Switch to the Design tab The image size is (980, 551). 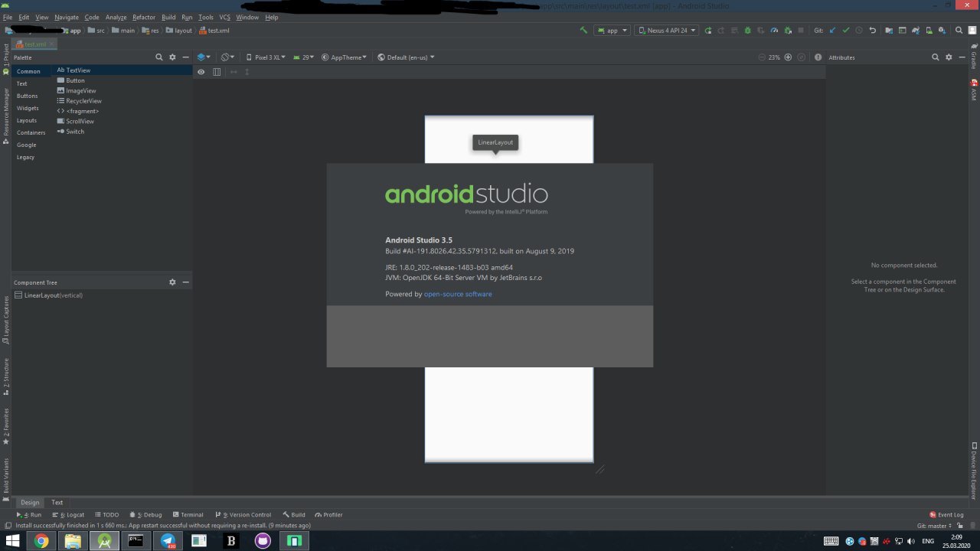click(x=30, y=502)
